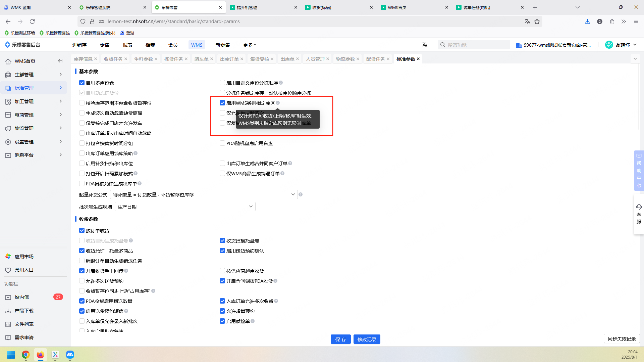Viewport: 644px width, 362px height.
Task: Click help icon next to 启用质检单
Action: click(x=253, y=321)
